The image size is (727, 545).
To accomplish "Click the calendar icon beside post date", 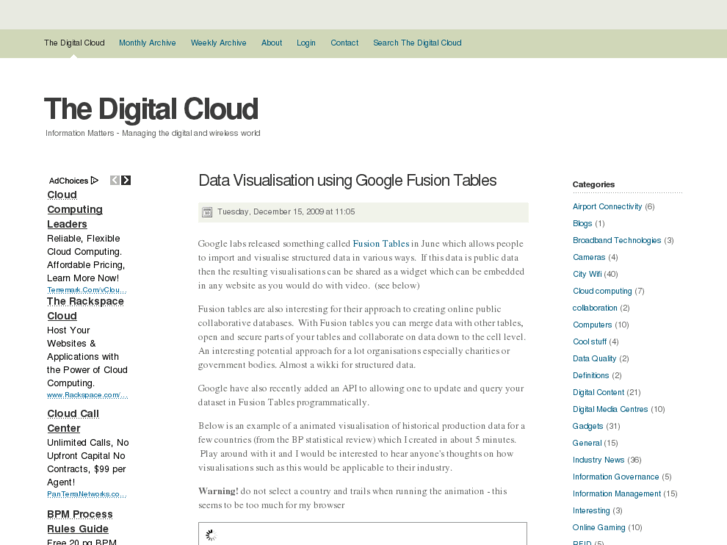I will [207, 212].
